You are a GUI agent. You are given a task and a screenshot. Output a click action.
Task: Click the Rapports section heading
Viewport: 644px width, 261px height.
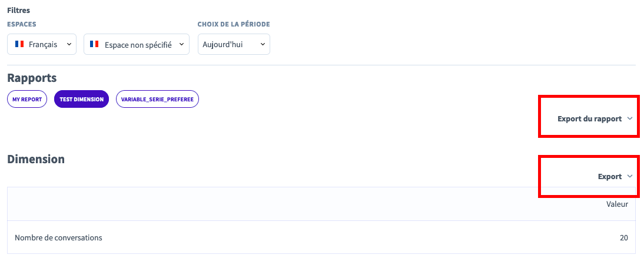(32, 78)
